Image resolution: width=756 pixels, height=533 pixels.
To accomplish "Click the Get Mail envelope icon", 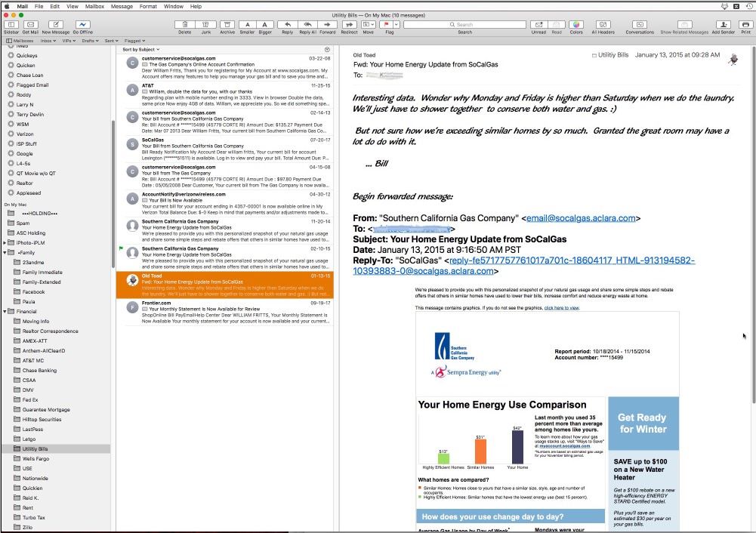I will tap(30, 25).
